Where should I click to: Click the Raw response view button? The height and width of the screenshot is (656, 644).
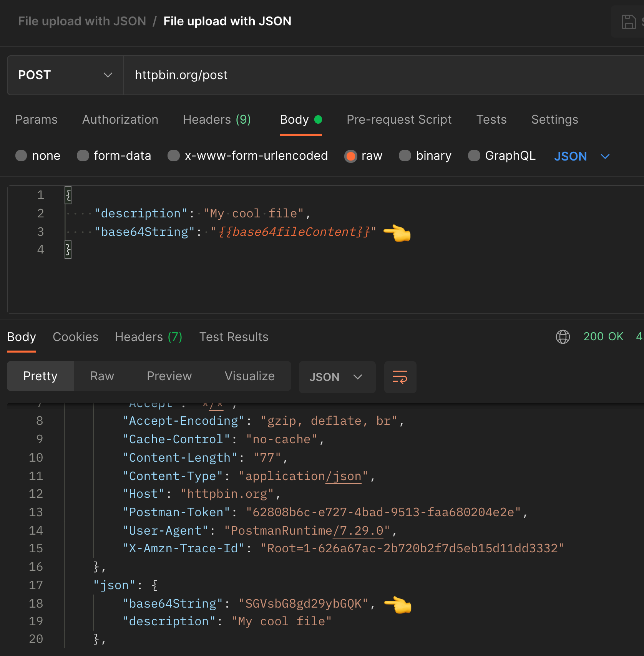pos(102,376)
